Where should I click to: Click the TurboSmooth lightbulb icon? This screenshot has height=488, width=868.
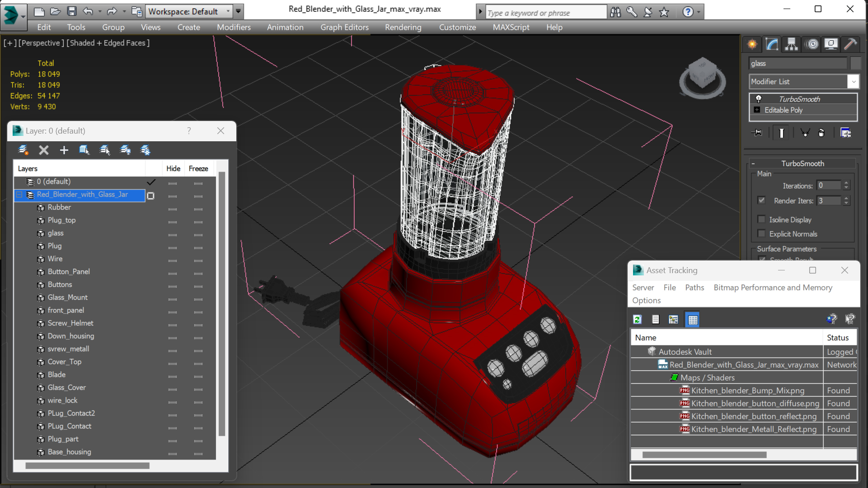click(x=759, y=99)
